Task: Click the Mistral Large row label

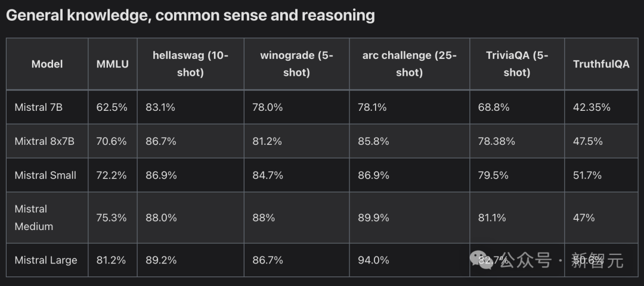Action: click(x=46, y=260)
